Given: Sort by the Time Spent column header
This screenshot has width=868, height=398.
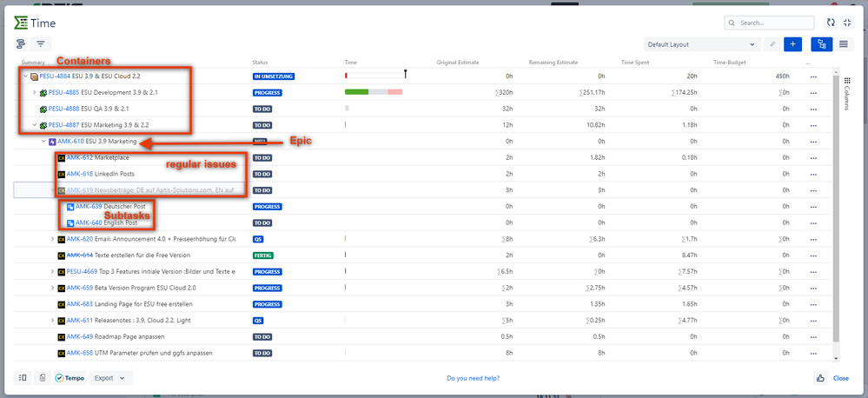Looking at the screenshot, I should click(635, 63).
